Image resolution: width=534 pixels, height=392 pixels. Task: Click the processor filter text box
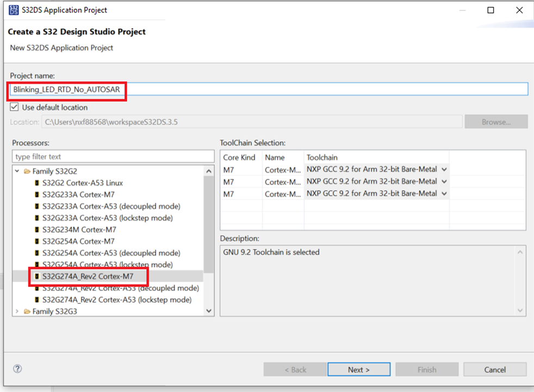point(113,157)
